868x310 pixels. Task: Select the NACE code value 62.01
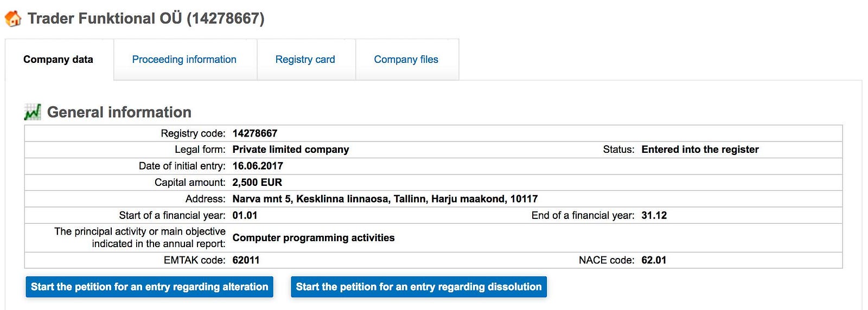(x=654, y=260)
